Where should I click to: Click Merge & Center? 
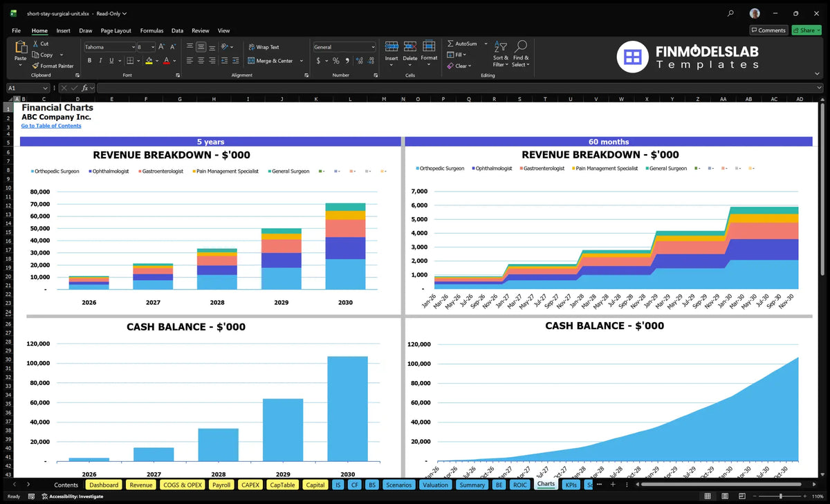pyautogui.click(x=270, y=61)
